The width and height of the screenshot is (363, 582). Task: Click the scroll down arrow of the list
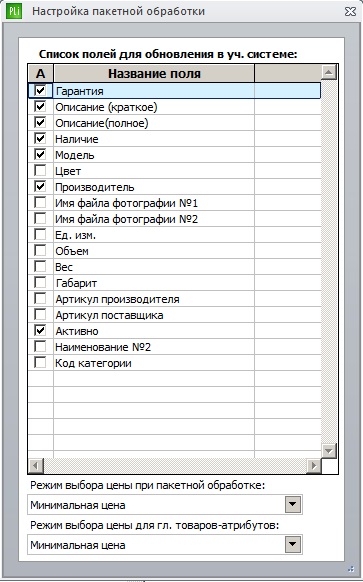pyautogui.click(x=329, y=451)
